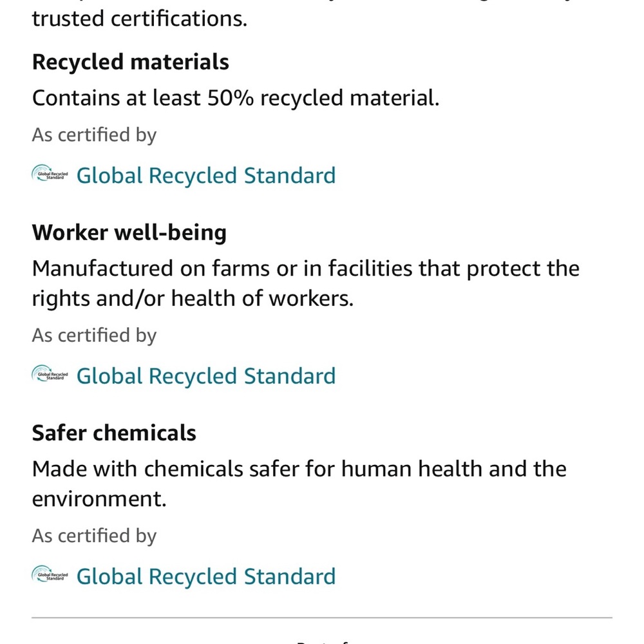Image resolution: width=644 pixels, height=644 pixels.
Task: Click the Global Recycled Standard logo under Recycled materials
Action: coord(50,174)
